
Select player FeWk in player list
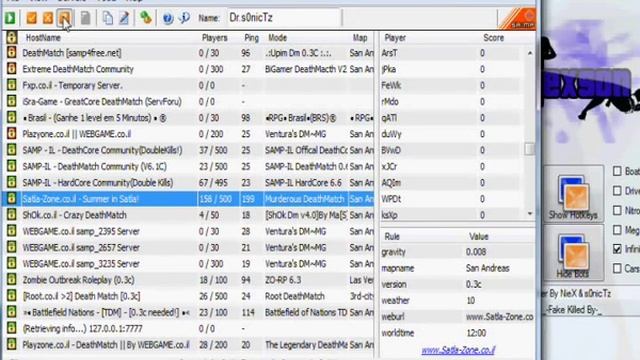tap(451, 85)
